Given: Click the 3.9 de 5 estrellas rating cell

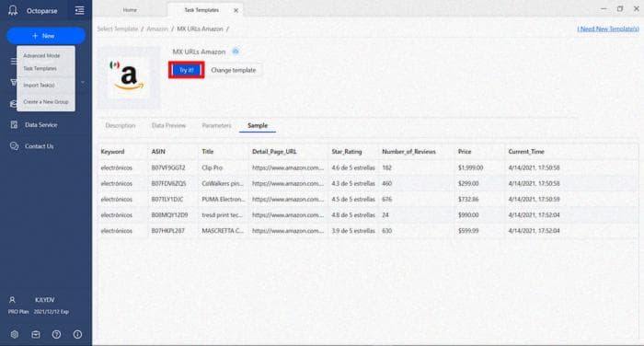Looking at the screenshot, I should [353, 231].
